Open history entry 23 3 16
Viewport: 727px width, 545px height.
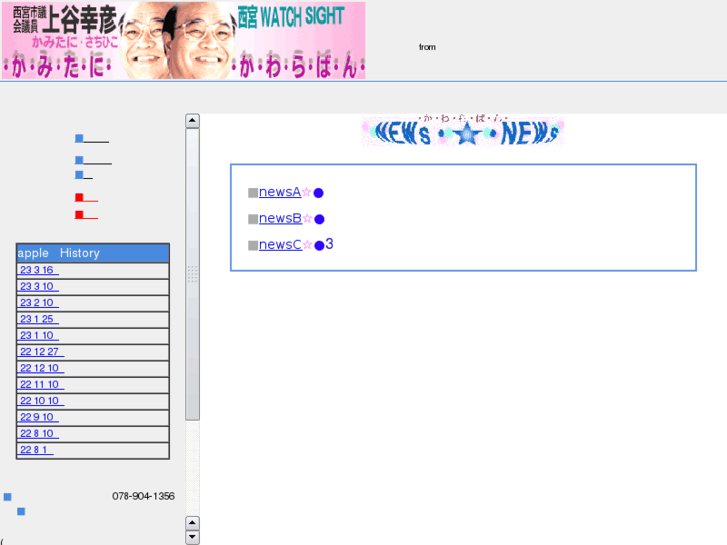[x=39, y=270]
